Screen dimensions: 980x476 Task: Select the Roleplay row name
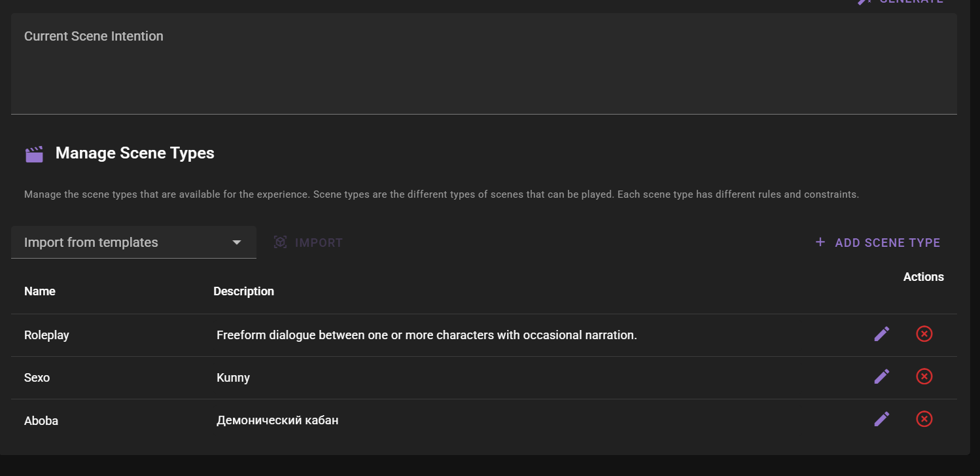coord(46,335)
